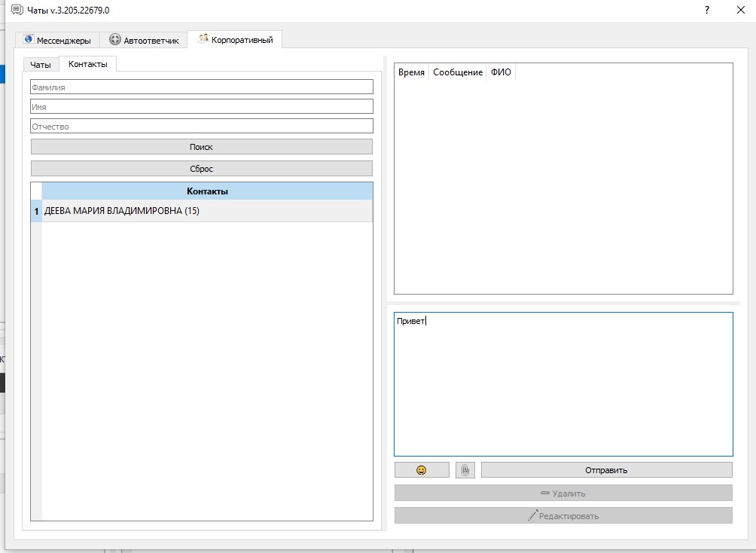Click into the Отчество field

[202, 126]
